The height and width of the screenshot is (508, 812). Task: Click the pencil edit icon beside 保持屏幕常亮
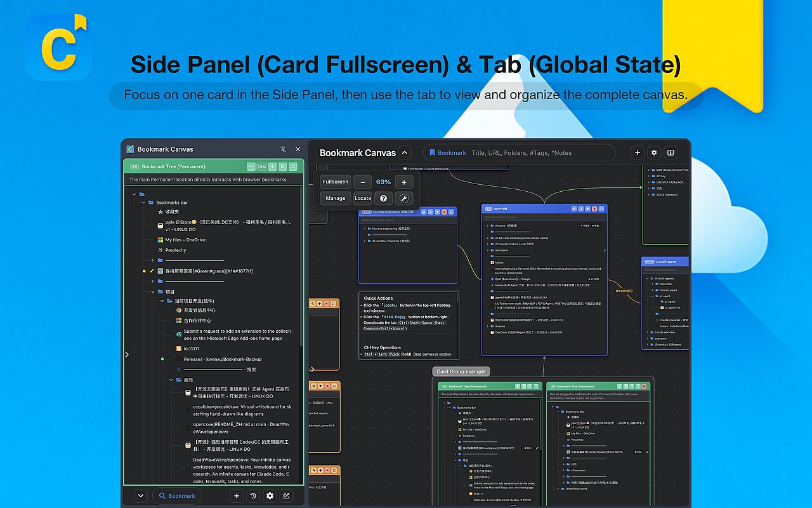click(x=152, y=271)
